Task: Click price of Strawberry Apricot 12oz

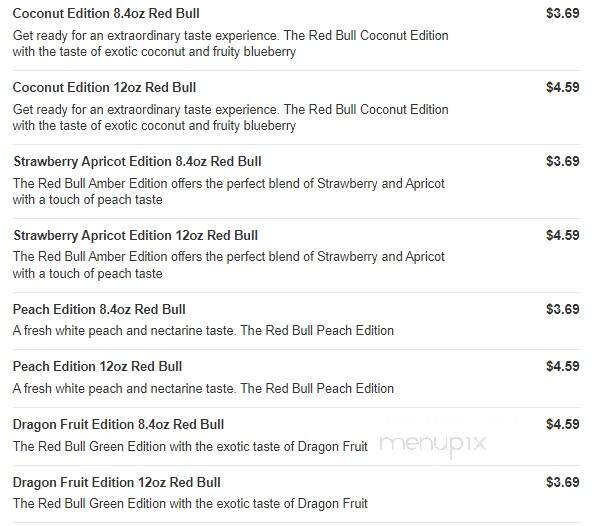Action: (562, 235)
